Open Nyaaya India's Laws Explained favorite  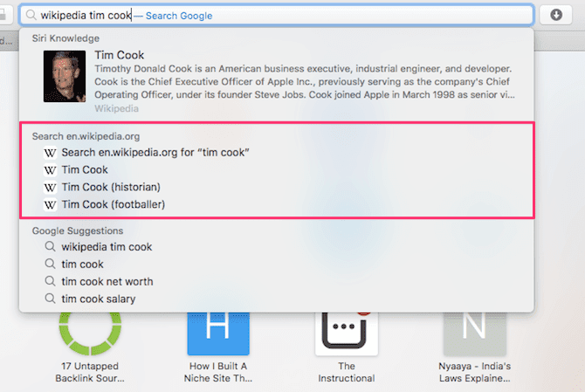[x=475, y=347]
